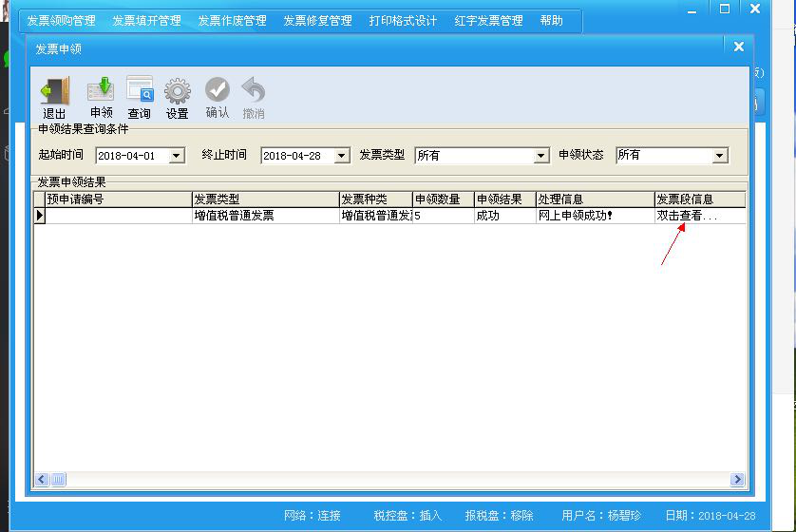796x532 pixels.
Task: Click the 双击查看 cell in the result row
Action: [x=688, y=216]
